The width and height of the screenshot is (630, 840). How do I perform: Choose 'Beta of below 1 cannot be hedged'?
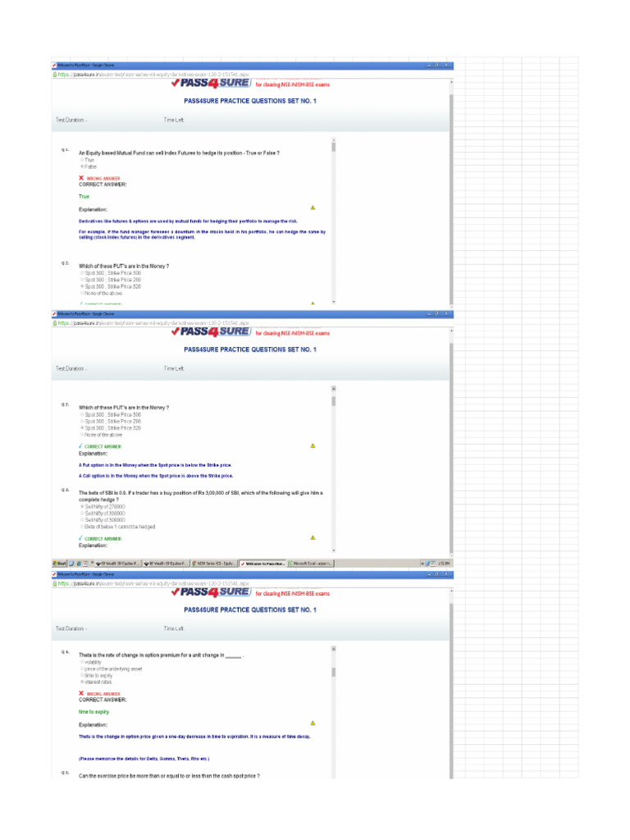point(82,526)
